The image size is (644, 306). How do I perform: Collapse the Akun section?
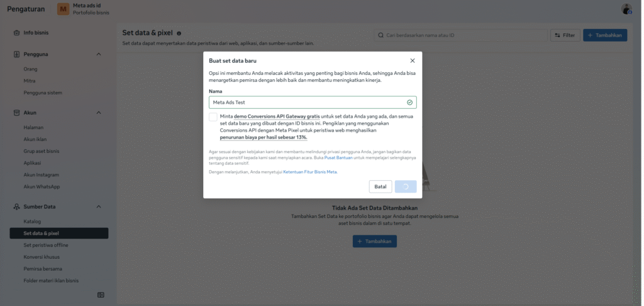tap(99, 113)
